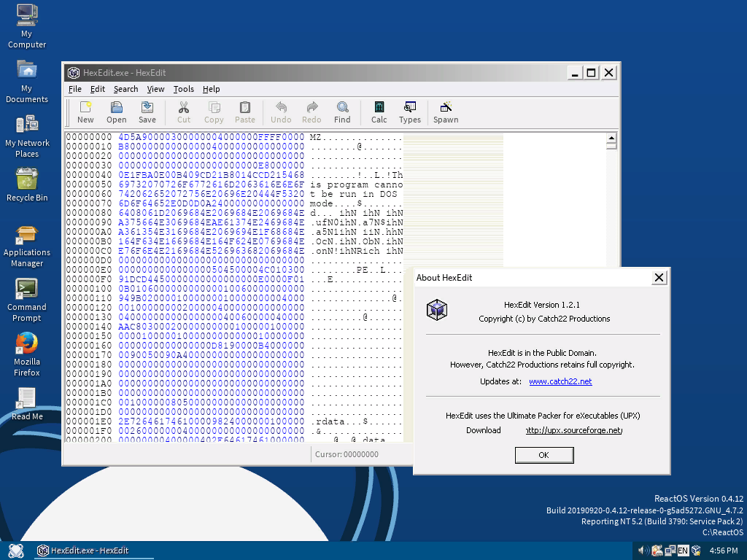Click OK in About HexEdit dialog
Viewport: 747px width, 560px height.
click(544, 455)
